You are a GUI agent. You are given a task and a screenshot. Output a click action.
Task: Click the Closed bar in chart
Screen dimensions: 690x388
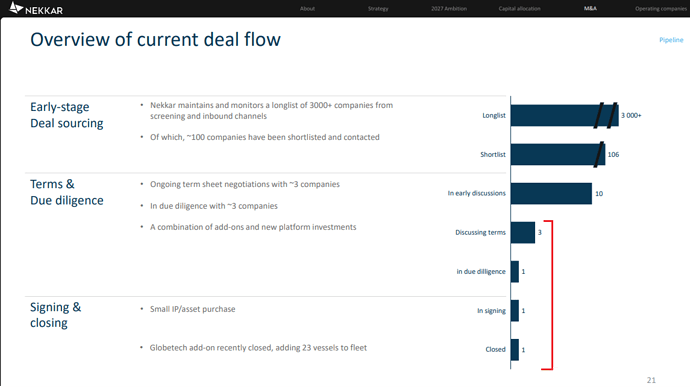click(515, 350)
